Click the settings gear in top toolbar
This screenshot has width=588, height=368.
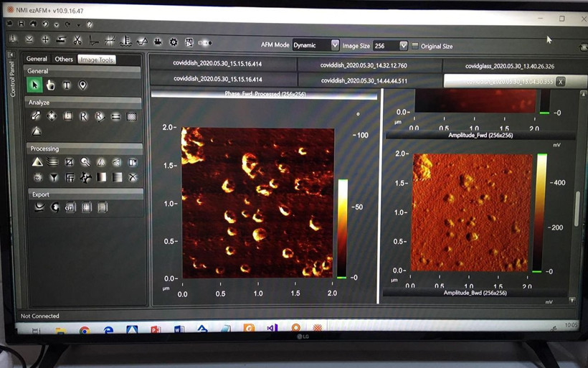[x=173, y=42]
